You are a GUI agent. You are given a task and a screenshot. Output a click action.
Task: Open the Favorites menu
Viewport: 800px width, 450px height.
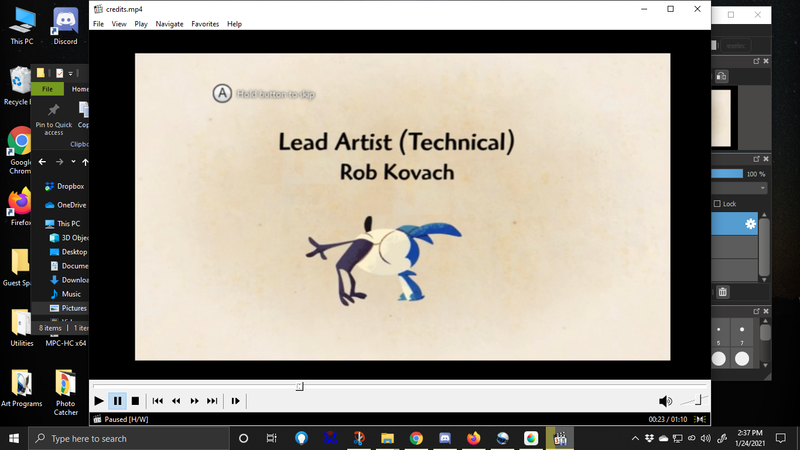[x=205, y=24]
